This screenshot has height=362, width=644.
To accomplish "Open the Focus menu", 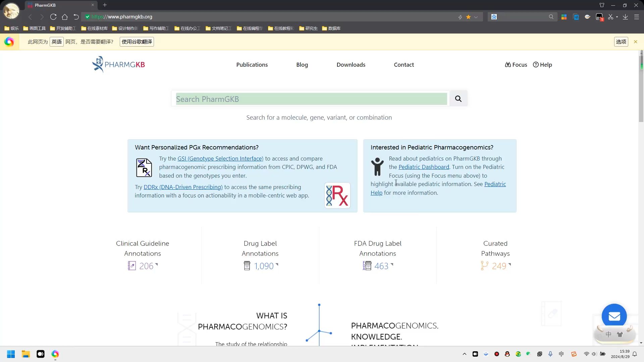I will click(516, 65).
